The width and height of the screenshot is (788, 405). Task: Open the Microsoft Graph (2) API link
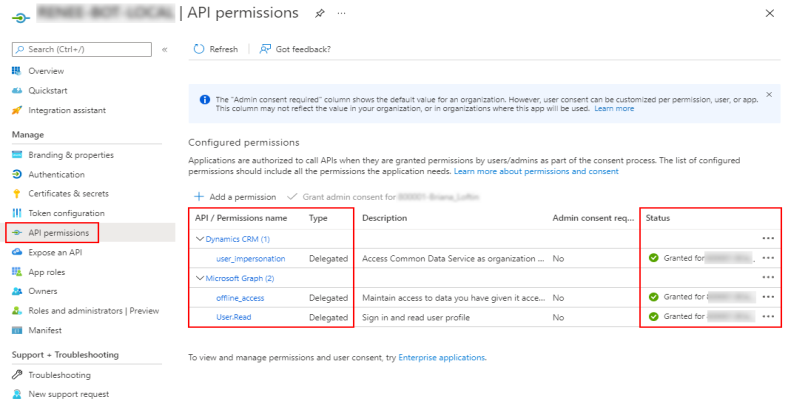240,278
